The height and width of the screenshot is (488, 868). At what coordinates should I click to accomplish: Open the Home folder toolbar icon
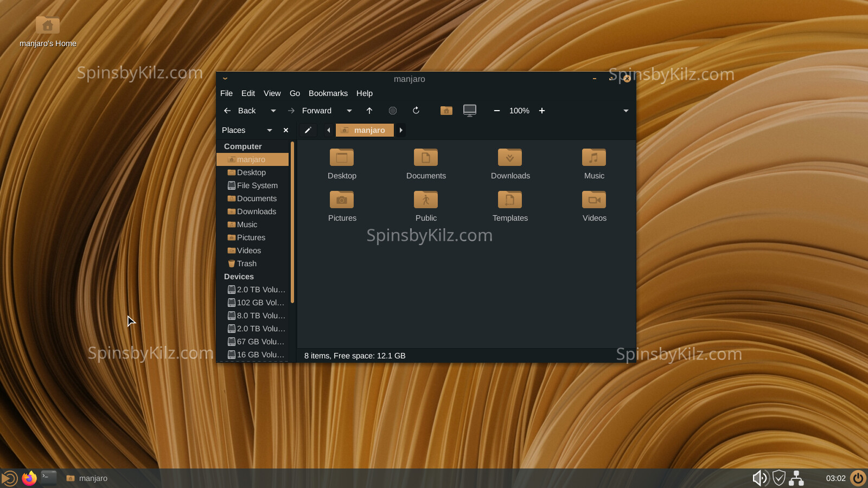pyautogui.click(x=446, y=111)
